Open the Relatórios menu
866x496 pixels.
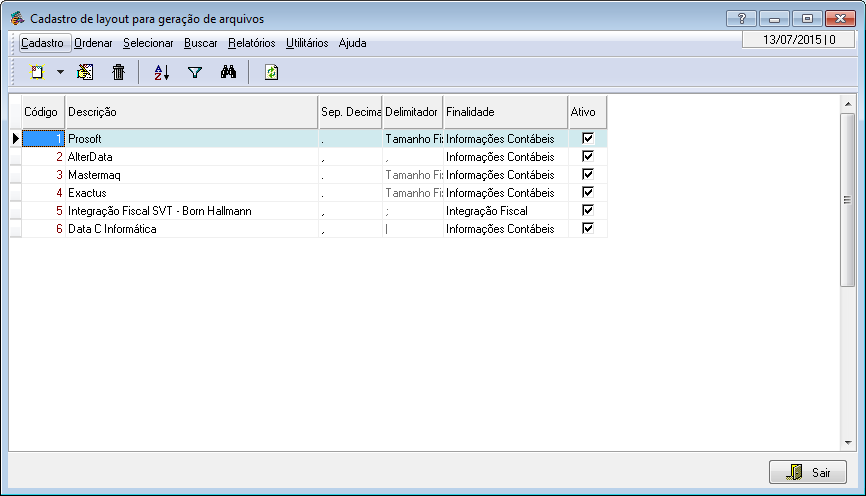pyautogui.click(x=251, y=43)
